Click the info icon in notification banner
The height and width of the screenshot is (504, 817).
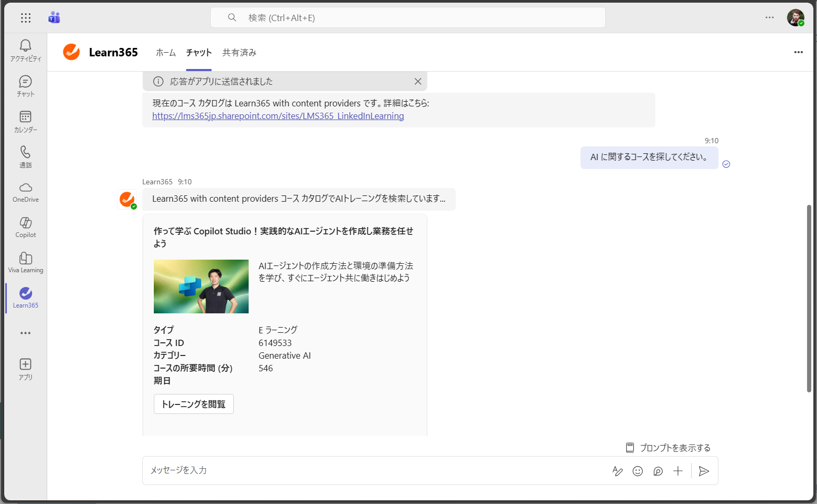[158, 82]
